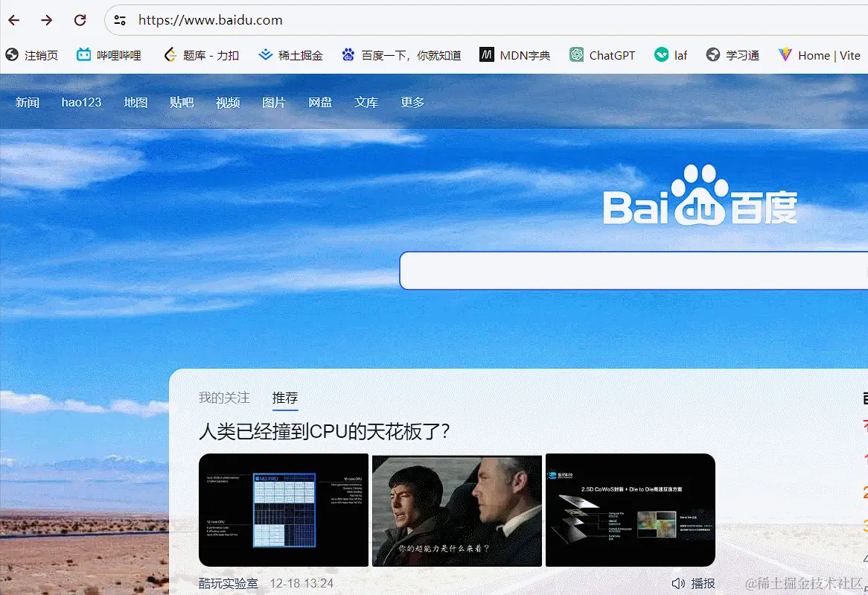This screenshot has height=595, width=868.
Task: Reload the page with refresh icon
Action: 80,20
